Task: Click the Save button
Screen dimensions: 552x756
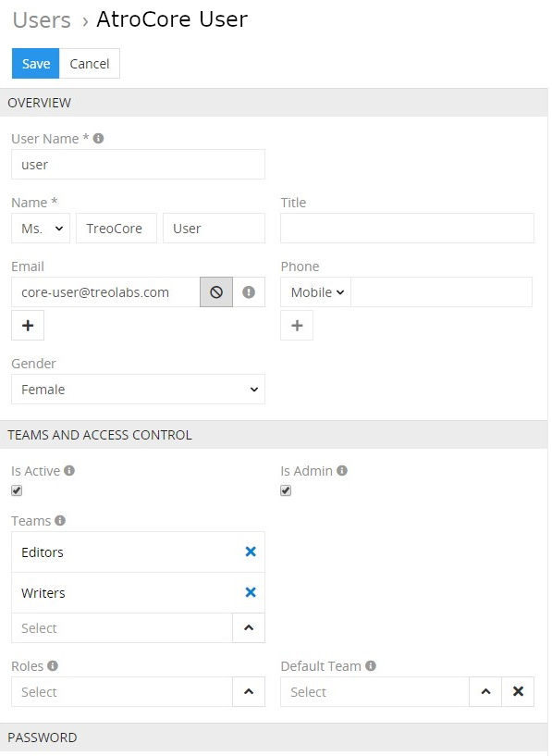Action: [36, 63]
